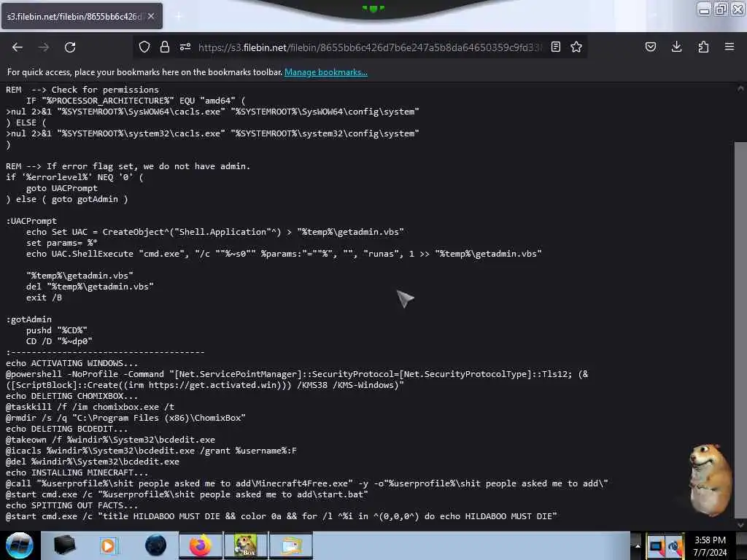Viewport: 747px width, 560px height.
Task: Click '@taskkill /f /im chomixbox.exe /t' line
Action: (x=90, y=407)
